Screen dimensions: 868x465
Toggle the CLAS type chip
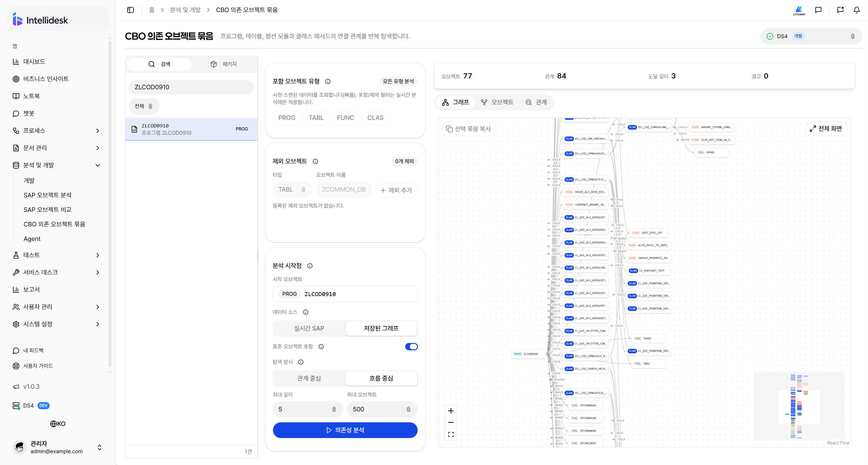[x=375, y=117]
